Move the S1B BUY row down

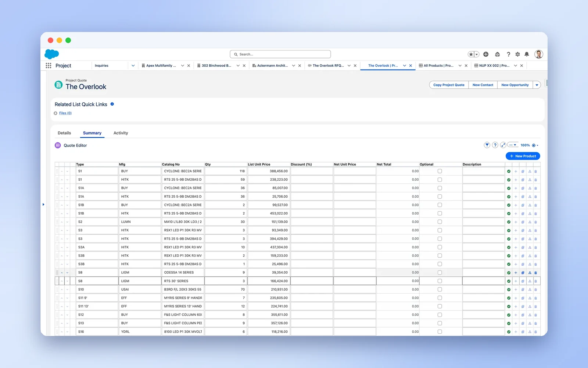coord(67,205)
